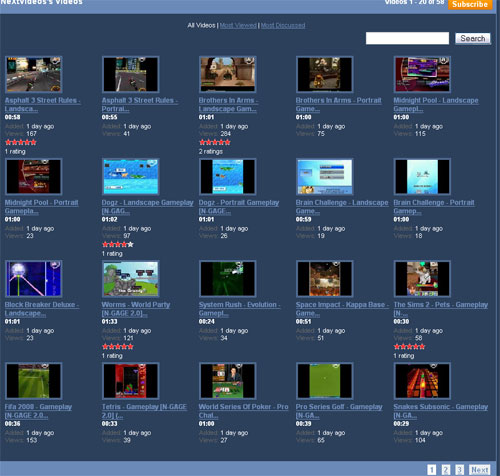
Task: Click Dogz Landscape Gameplay title link
Action: click(147, 207)
